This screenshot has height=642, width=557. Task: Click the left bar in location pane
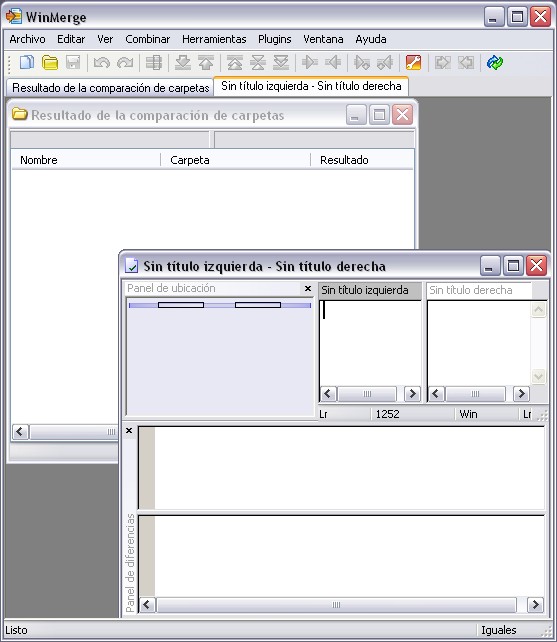point(181,305)
